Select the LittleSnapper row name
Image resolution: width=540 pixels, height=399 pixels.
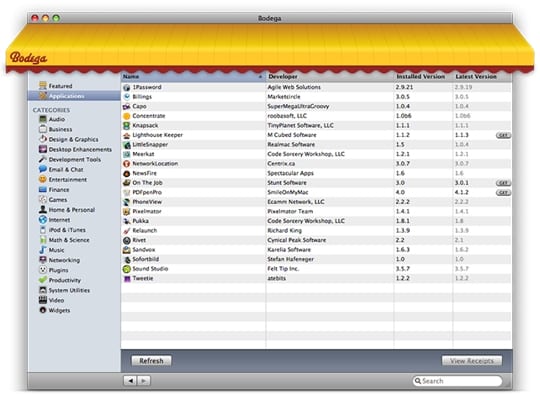pyautogui.click(x=150, y=145)
